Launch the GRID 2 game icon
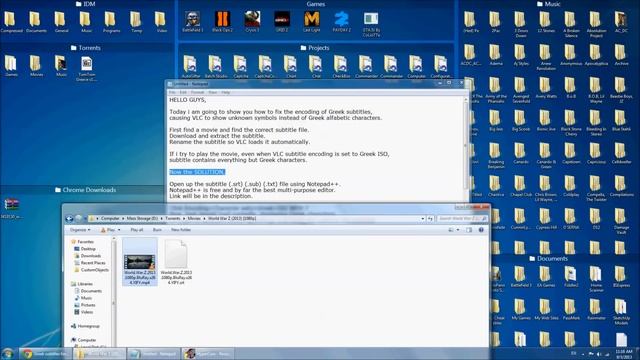Viewport: 640px width, 360px height. click(x=282, y=22)
